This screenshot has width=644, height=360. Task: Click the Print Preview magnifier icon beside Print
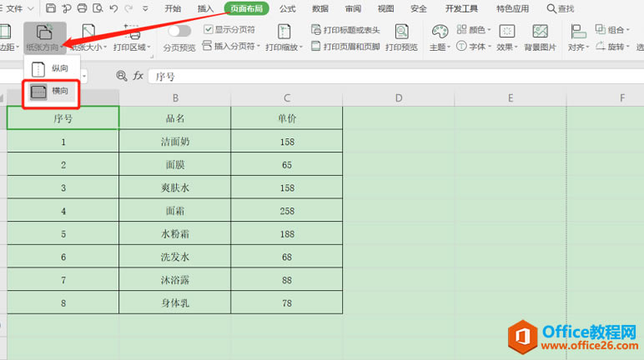pyautogui.click(x=98, y=8)
